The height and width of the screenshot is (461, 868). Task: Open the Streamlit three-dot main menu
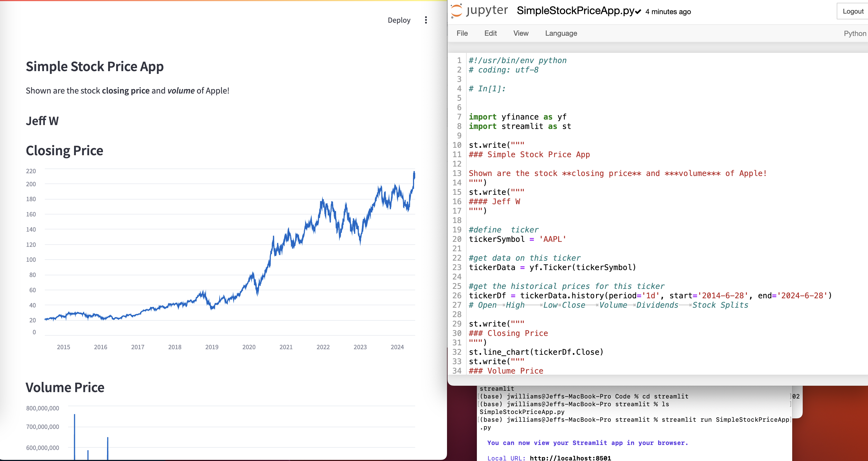[426, 20]
